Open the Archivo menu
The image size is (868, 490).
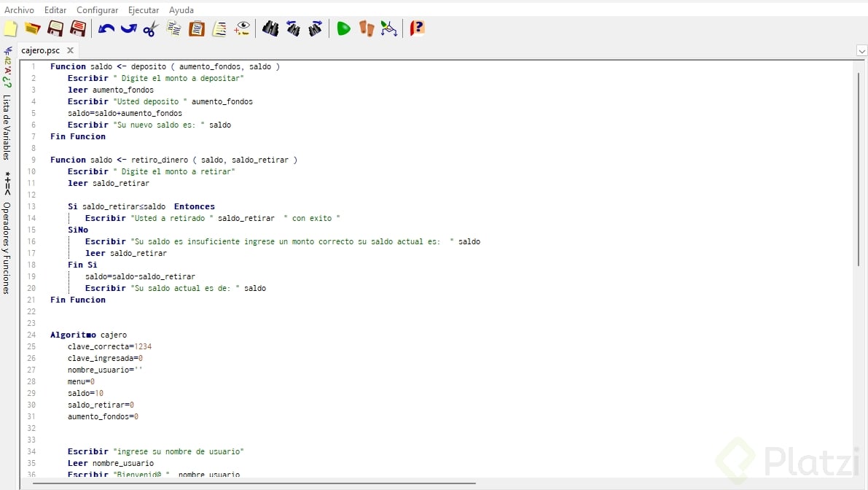[x=19, y=10]
